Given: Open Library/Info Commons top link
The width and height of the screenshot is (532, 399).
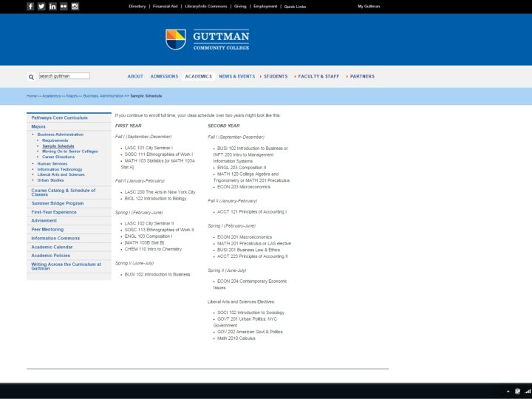Looking at the screenshot, I should pyautogui.click(x=206, y=6).
